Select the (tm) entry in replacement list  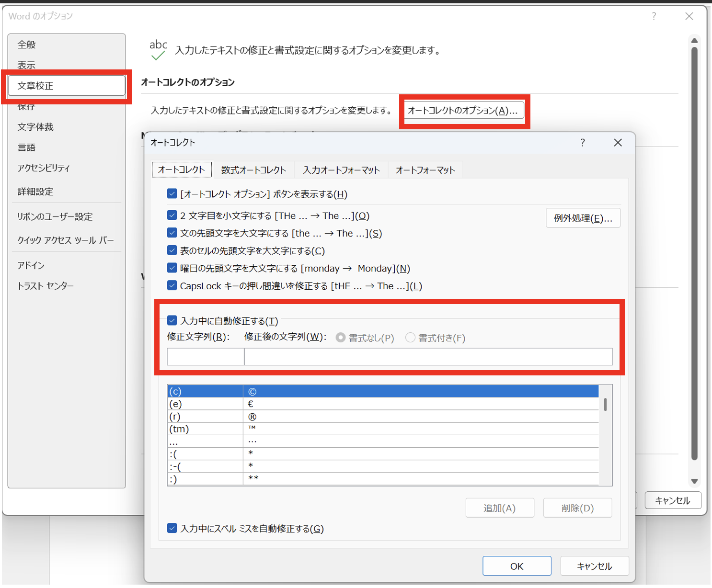[x=205, y=429]
